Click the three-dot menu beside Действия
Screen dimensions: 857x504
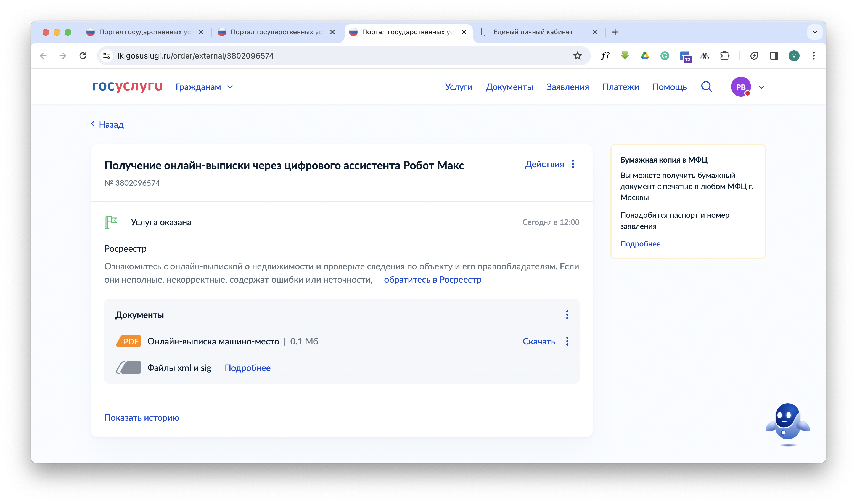point(573,164)
